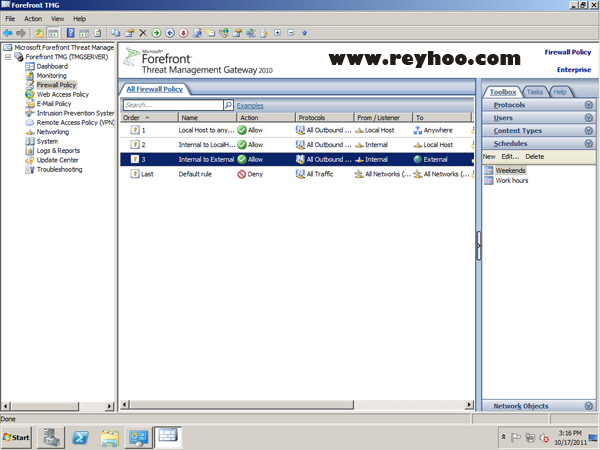Select rule 1 Local Host to any
The image size is (600, 450).
(x=297, y=130)
